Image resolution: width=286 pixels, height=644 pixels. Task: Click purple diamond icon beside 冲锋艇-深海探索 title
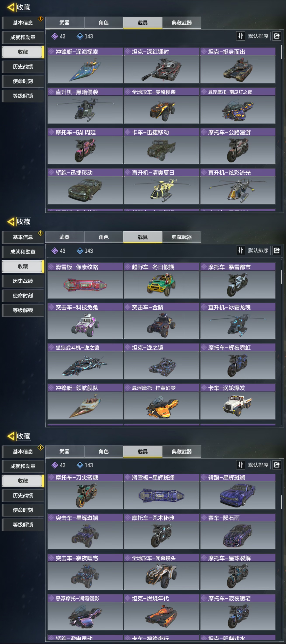(52, 52)
